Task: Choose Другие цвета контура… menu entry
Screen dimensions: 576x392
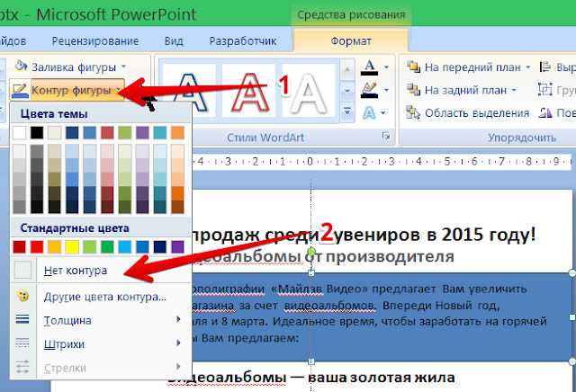Action: click(x=101, y=296)
